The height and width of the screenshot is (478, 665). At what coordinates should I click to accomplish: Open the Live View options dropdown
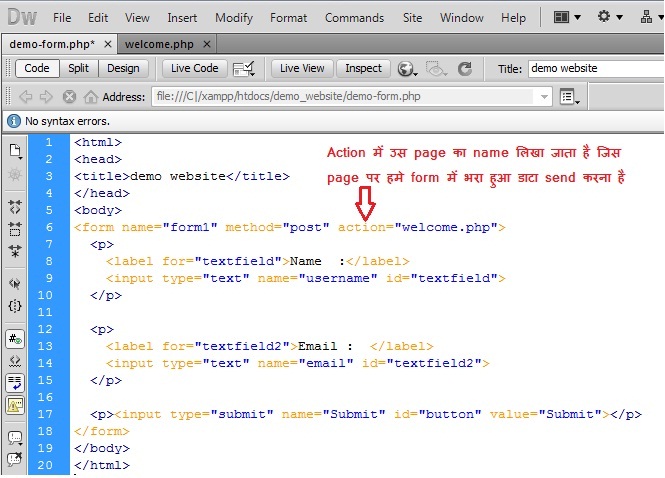(569, 97)
